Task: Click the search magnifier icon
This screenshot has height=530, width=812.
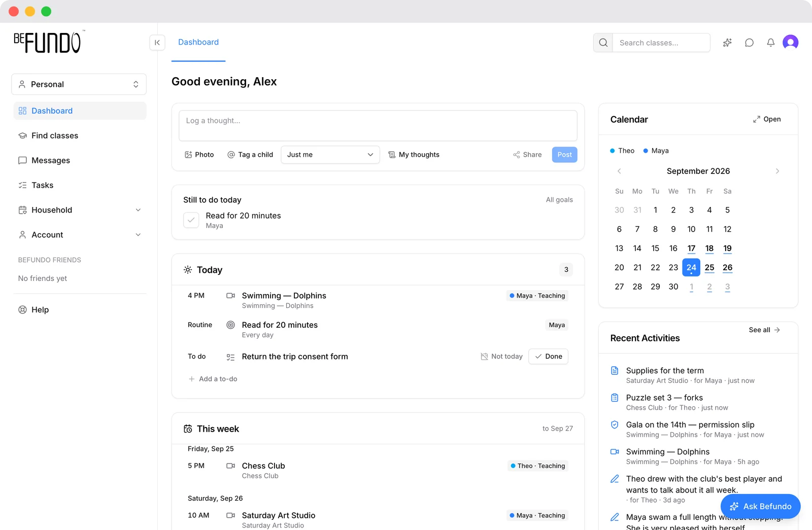Action: [603, 43]
